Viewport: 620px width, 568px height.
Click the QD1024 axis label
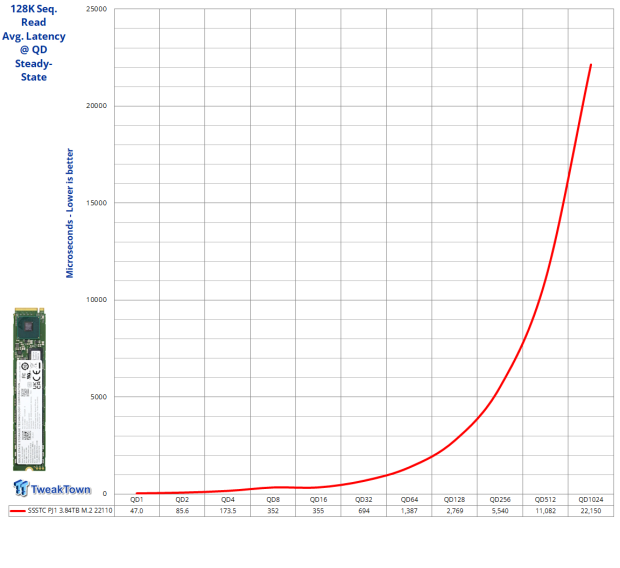pos(591,500)
